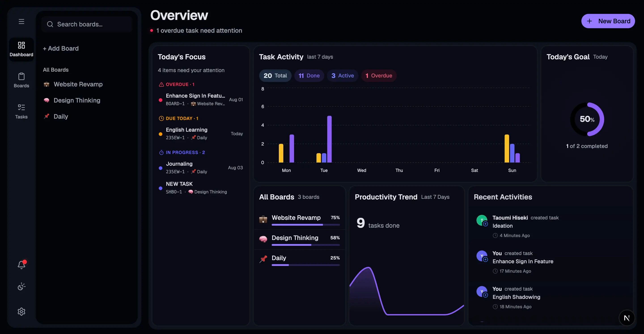Viewport: 644px width, 334px height.
Task: Click the overdue warning triangle icon
Action: click(161, 84)
